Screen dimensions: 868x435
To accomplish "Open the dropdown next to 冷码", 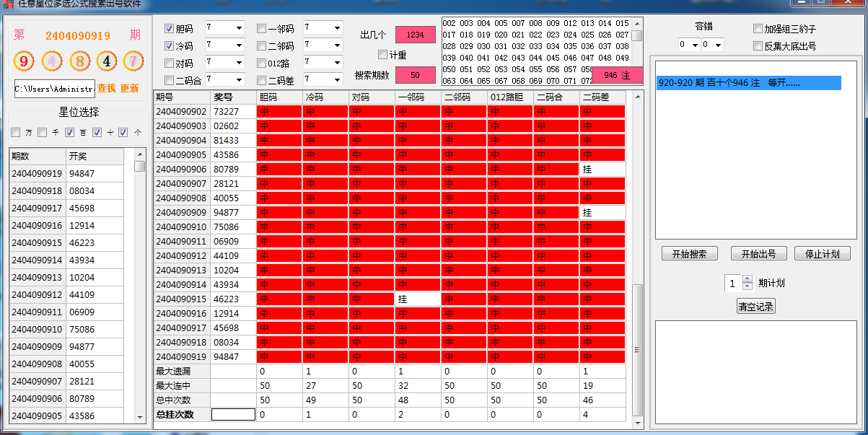I will 240,45.
